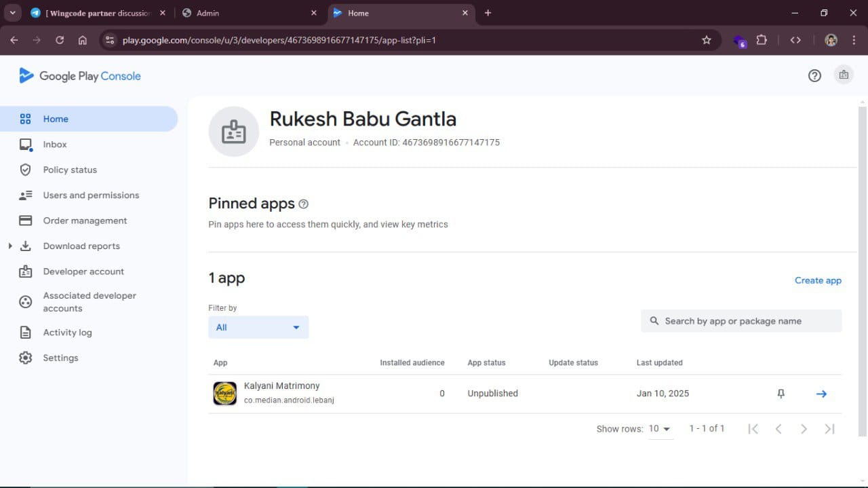Open Order management page
The image size is (868, 488).
pos(89,221)
